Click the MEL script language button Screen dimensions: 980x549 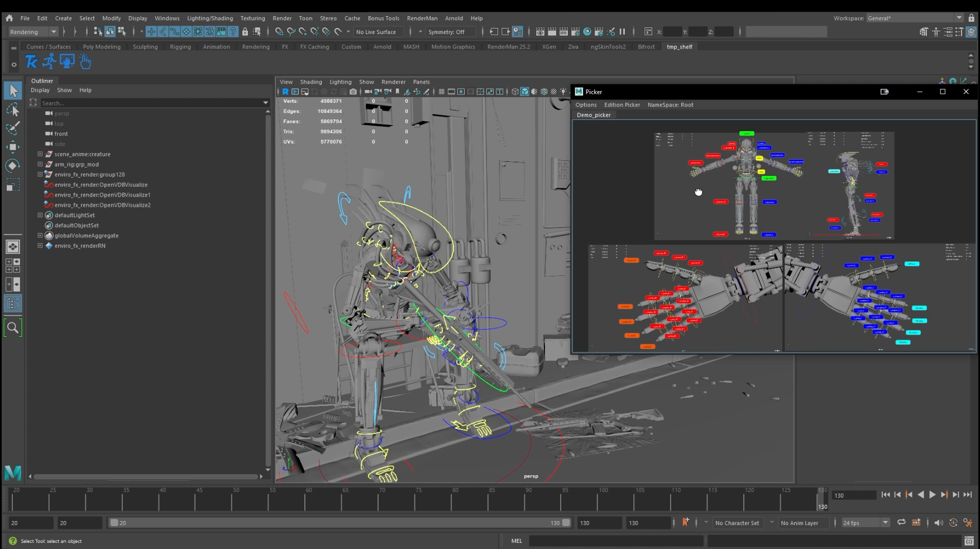tap(517, 541)
